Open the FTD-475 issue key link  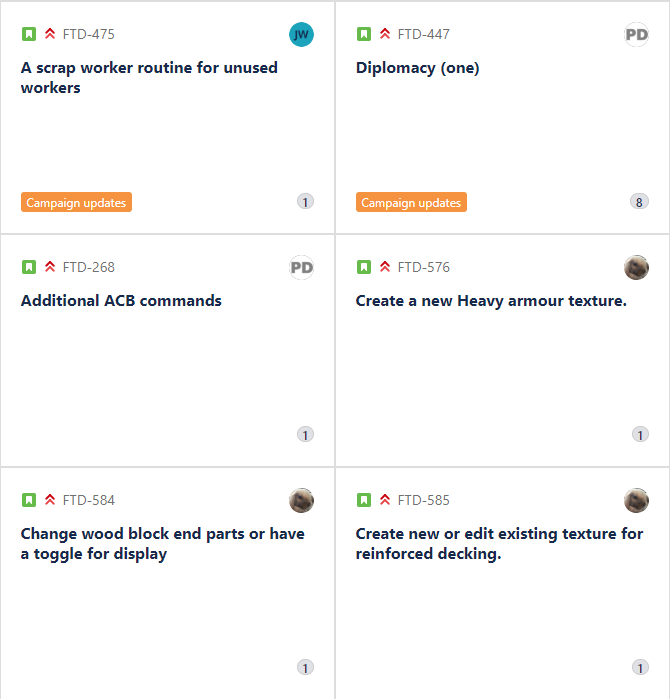(x=89, y=34)
